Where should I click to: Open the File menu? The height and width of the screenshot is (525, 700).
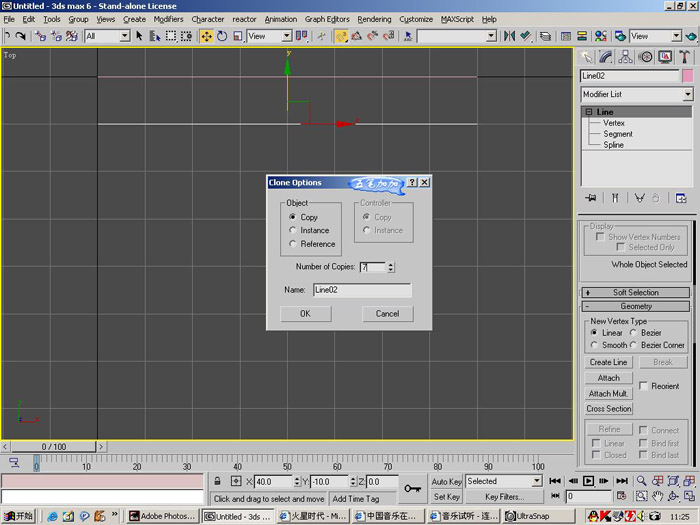[x=9, y=19]
